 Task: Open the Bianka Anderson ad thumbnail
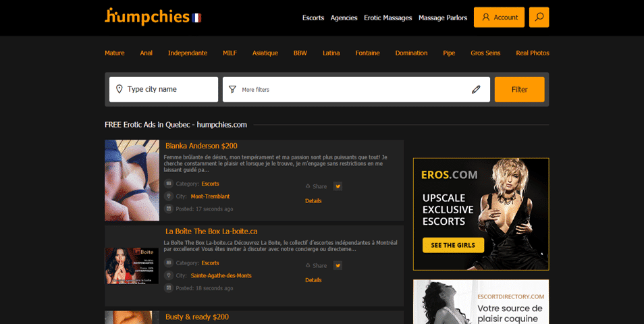tap(132, 180)
